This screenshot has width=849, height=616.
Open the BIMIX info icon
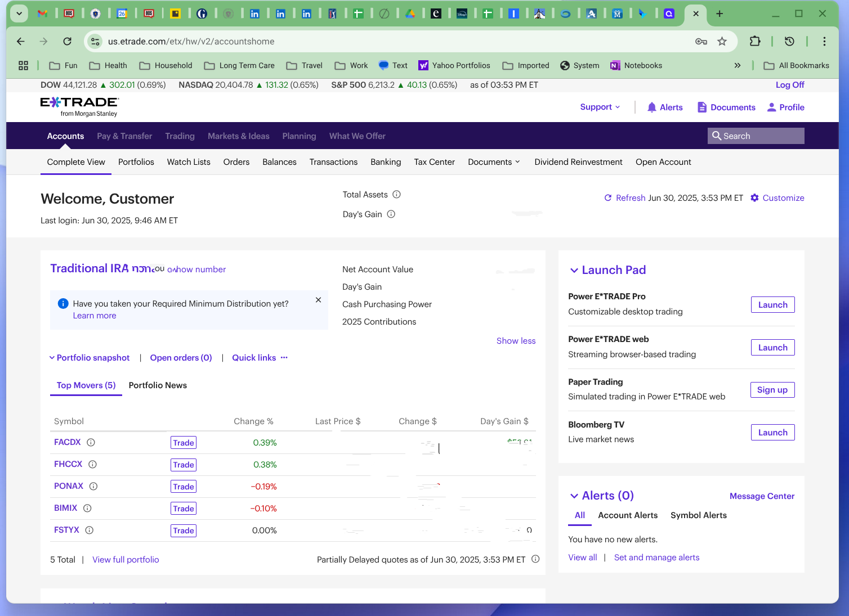[87, 509]
